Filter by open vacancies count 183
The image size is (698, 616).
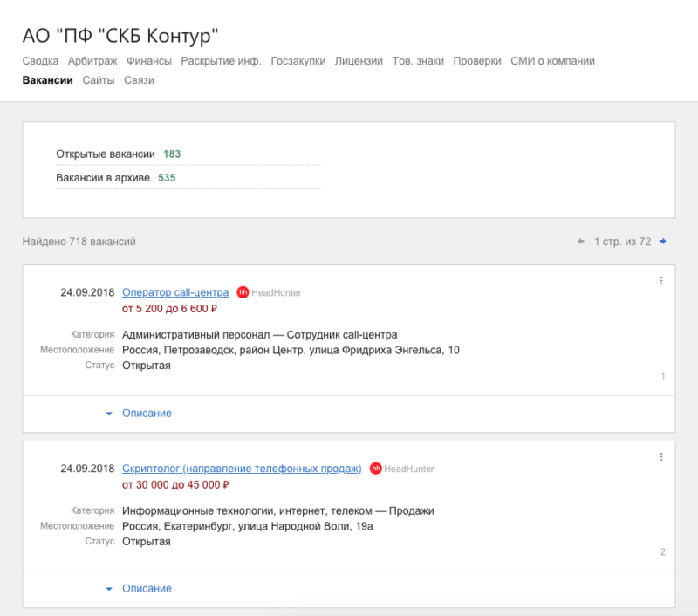tap(172, 154)
